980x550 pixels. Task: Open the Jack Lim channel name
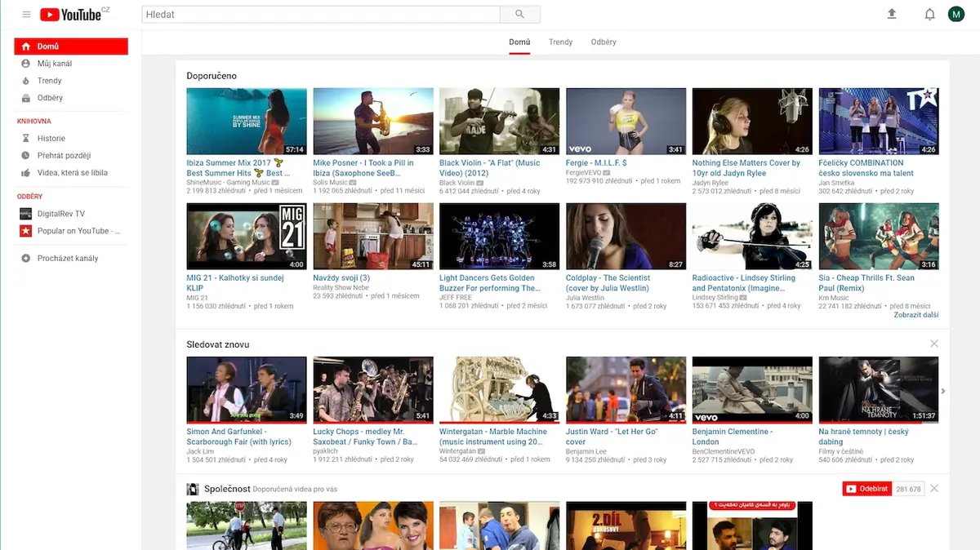click(200, 451)
